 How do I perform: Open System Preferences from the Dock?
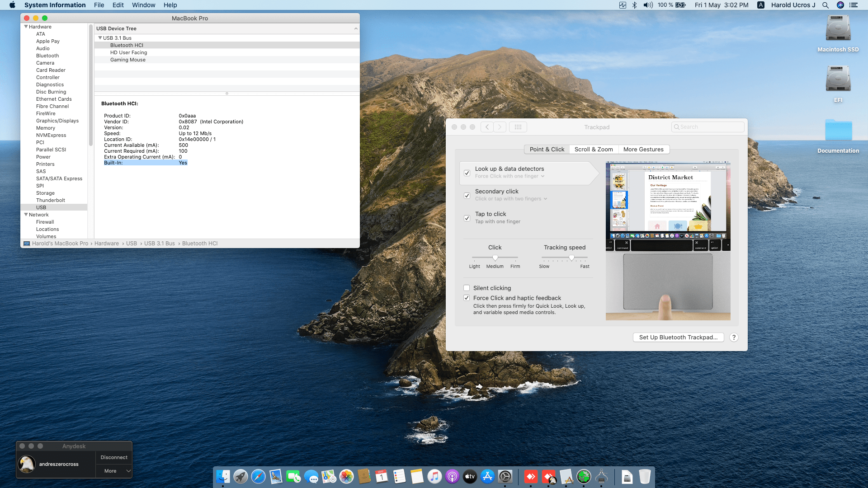505,476
